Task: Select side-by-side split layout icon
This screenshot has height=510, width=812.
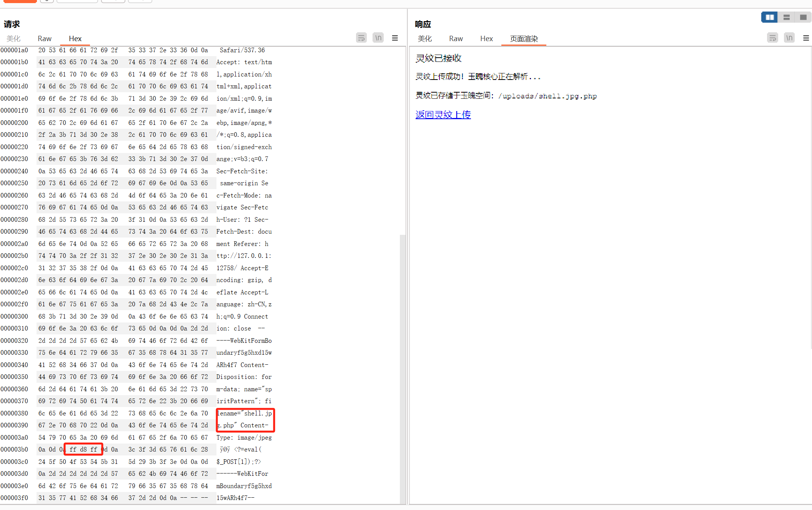Action: 769,17
